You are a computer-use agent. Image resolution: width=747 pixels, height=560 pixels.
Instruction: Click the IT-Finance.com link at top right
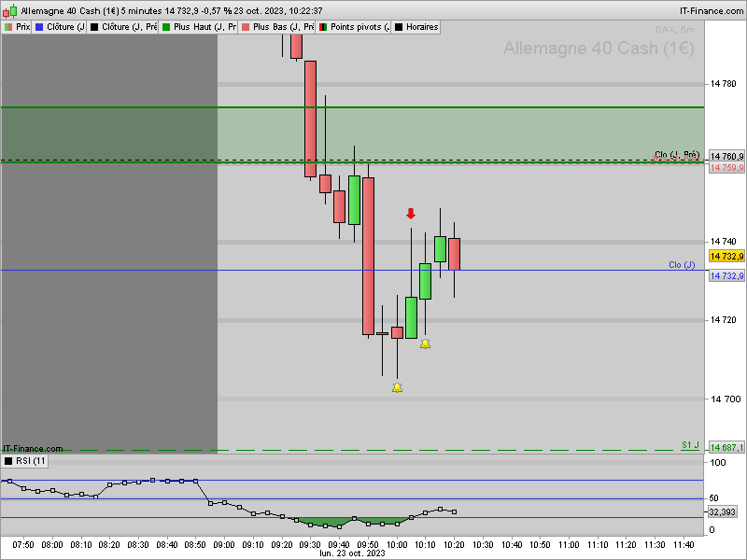712,10
